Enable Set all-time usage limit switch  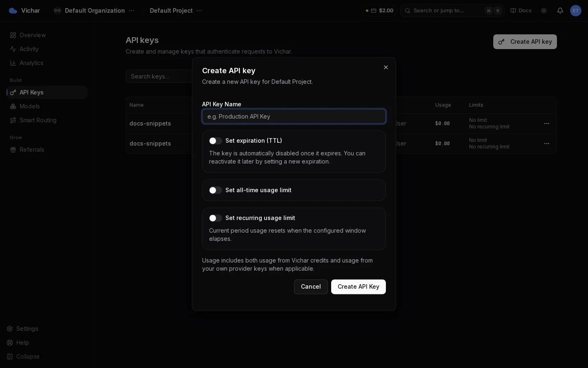pos(216,190)
